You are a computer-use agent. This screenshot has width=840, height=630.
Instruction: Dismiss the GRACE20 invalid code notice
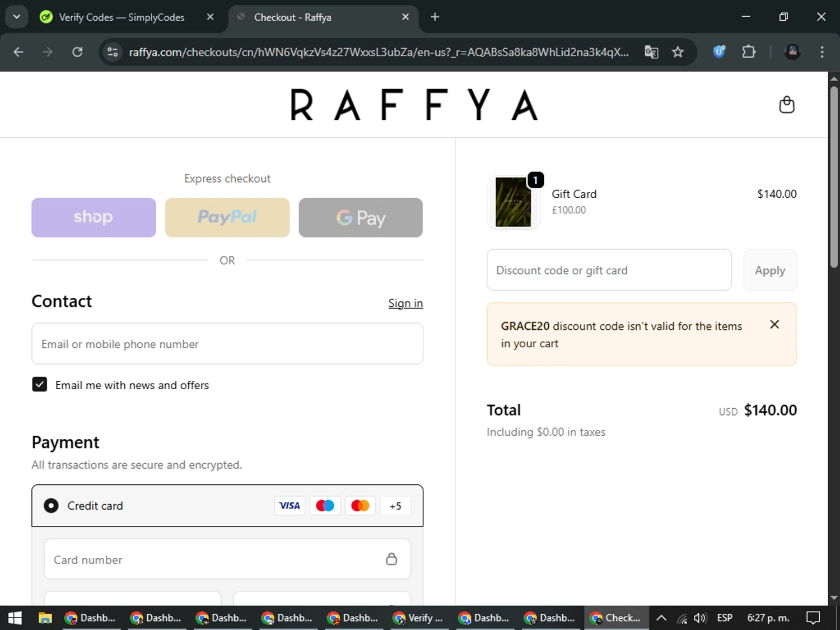pyautogui.click(x=774, y=325)
